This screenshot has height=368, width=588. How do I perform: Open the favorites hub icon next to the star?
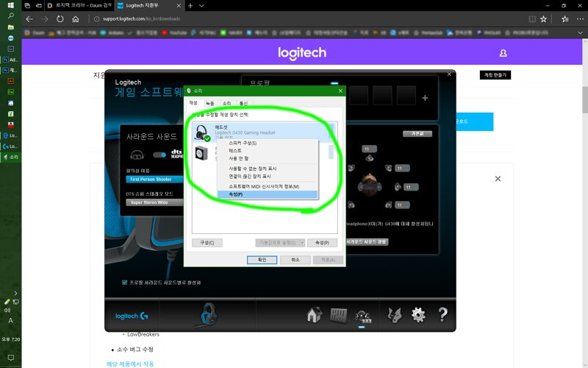tap(564, 19)
